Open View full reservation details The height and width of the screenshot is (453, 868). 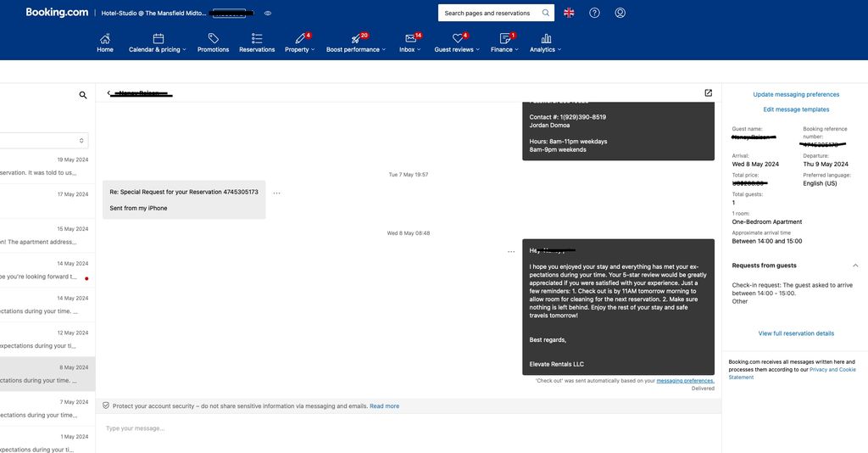pyautogui.click(x=796, y=333)
